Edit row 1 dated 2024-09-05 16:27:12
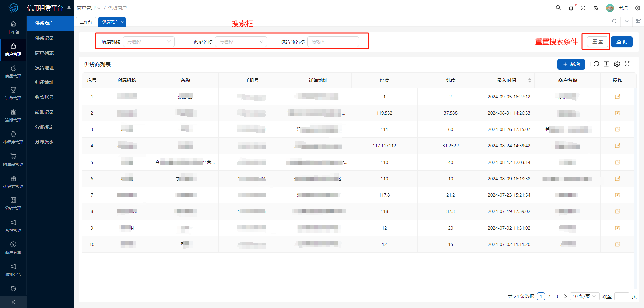The width and height of the screenshot is (644, 308). point(618,97)
